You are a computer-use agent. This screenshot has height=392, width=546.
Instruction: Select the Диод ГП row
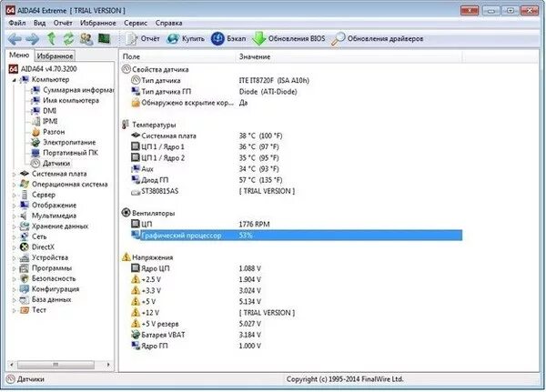click(x=297, y=180)
